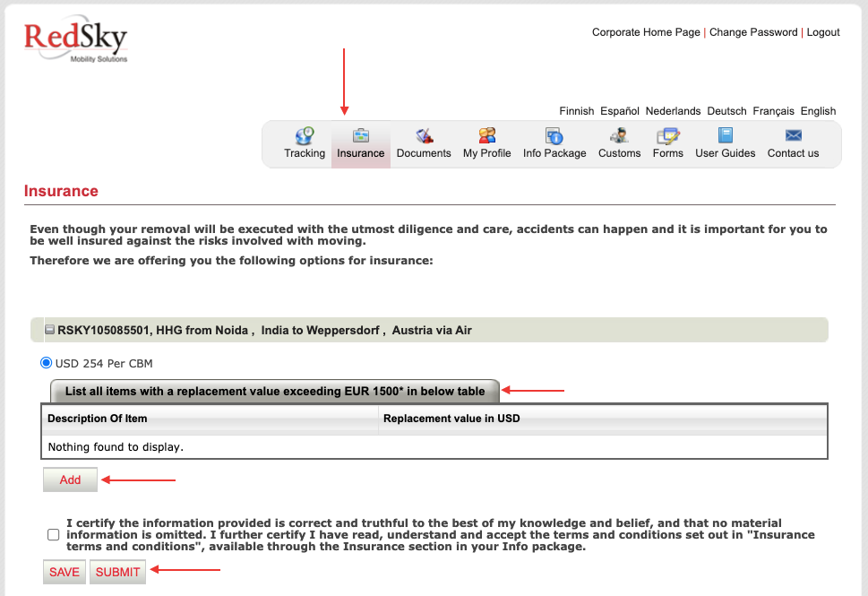Go to Tracking menu label
The image size is (868, 596).
point(305,153)
